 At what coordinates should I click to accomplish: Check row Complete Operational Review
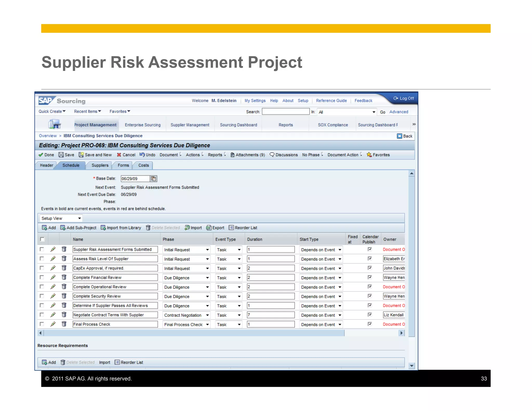tap(42, 287)
